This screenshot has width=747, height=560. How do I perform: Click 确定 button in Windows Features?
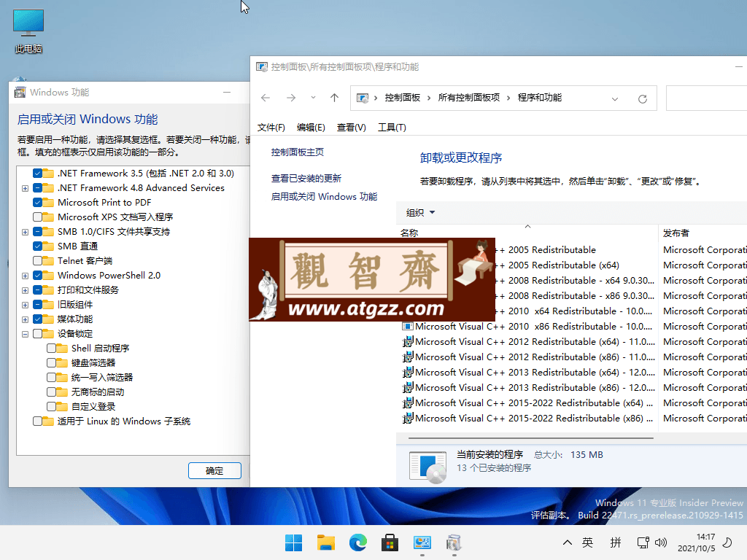214,470
